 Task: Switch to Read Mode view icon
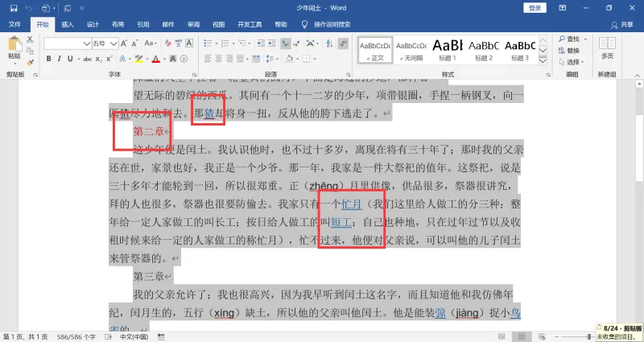[502, 336]
